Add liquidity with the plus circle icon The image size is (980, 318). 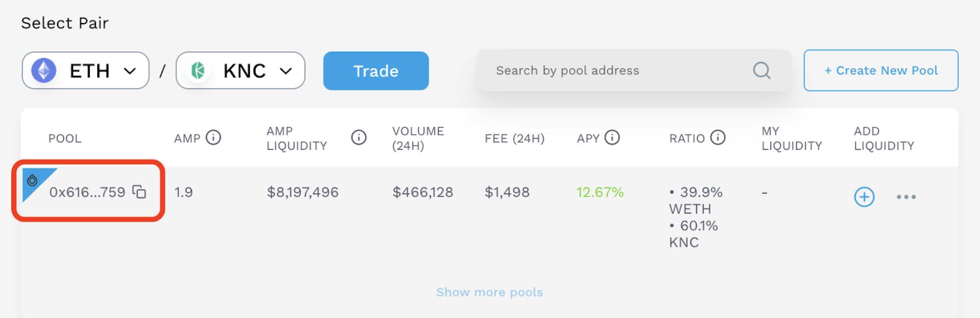[864, 196]
